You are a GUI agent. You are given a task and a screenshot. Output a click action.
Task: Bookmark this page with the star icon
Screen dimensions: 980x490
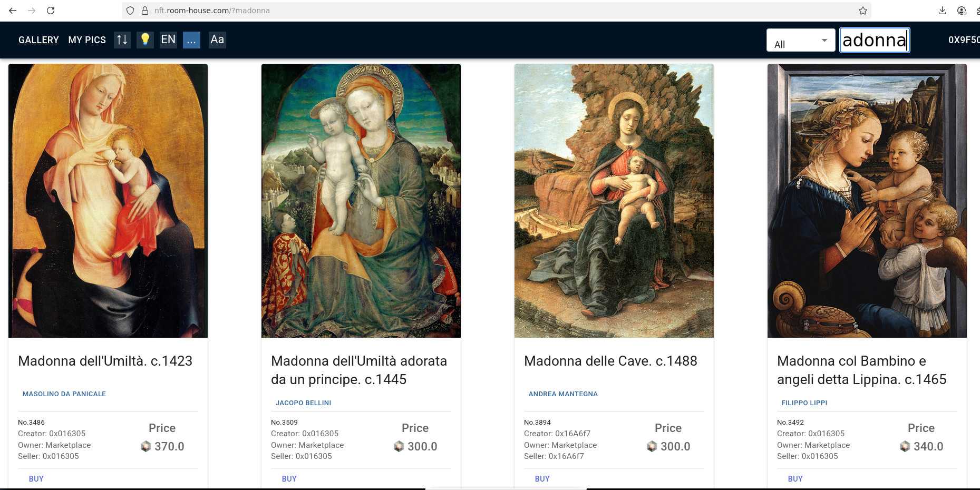863,11
